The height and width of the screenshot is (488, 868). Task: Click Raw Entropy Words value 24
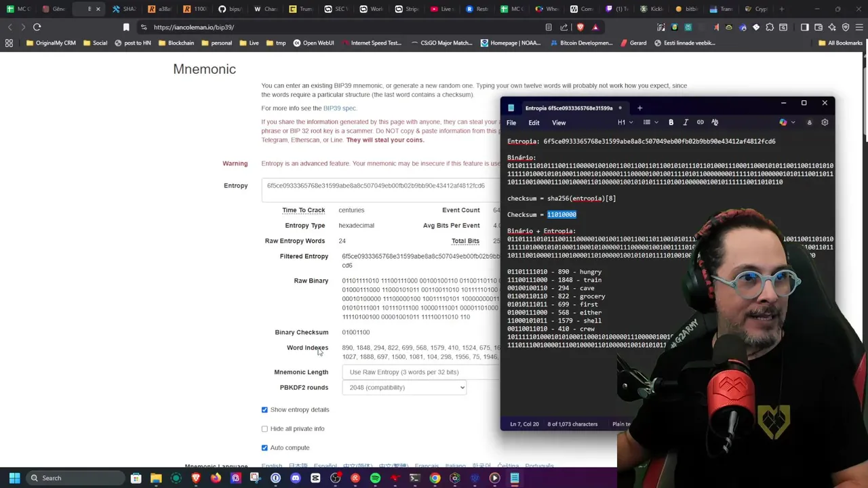342,241
